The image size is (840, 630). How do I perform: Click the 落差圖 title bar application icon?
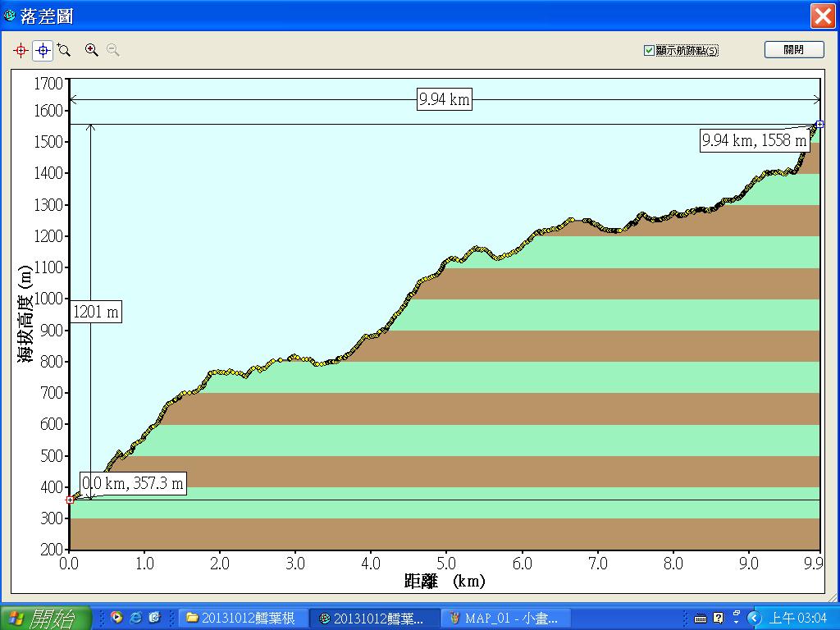(x=9, y=16)
